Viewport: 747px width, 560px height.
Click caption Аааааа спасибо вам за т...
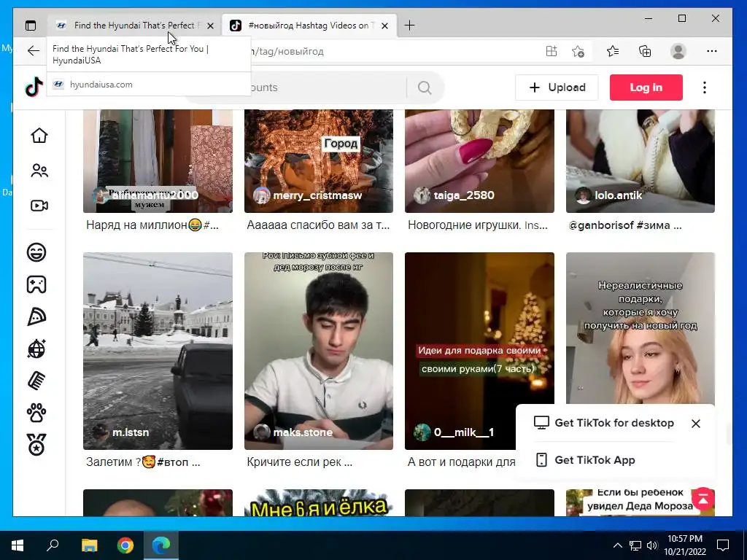(318, 225)
